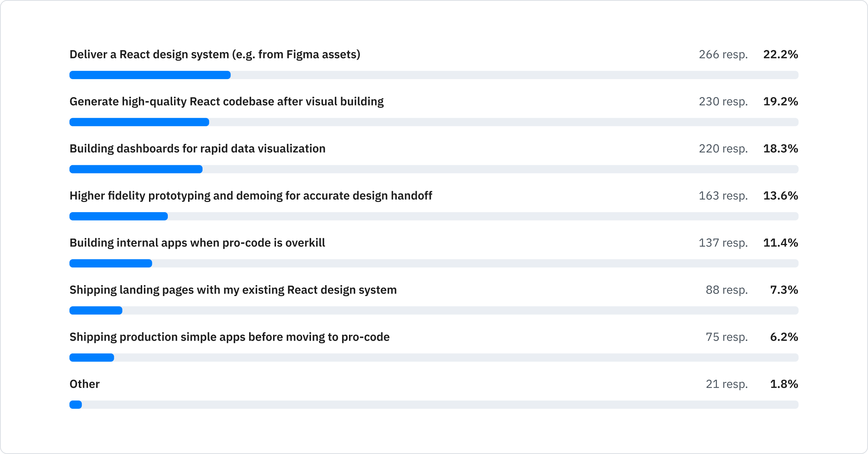
Task: Select 'Building dashboards for rapid data visualization'
Action: pyautogui.click(x=197, y=149)
